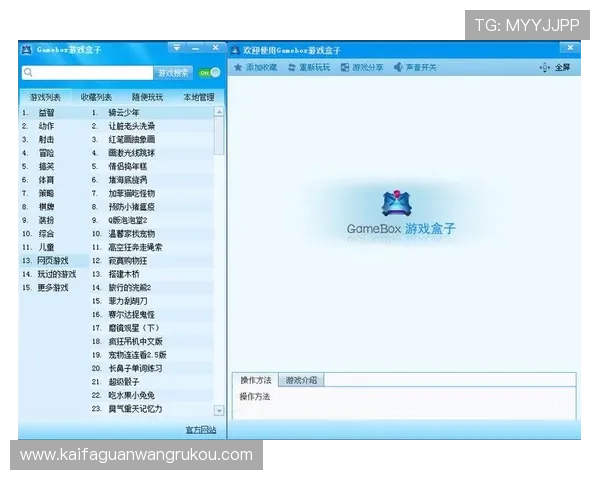This screenshot has height=480, width=600.
Task: Open category 14. 玩过的游戏
Action: 54,274
